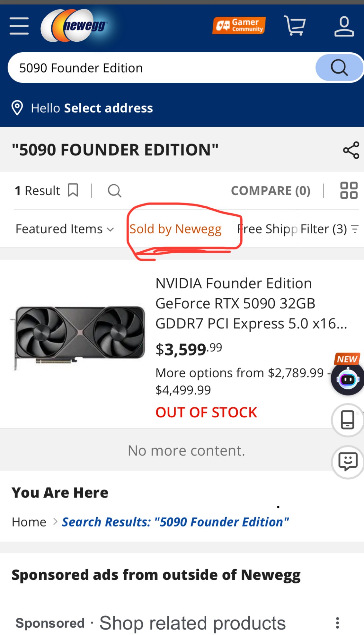Select delivery address location
The height and width of the screenshot is (635, 364).
[82, 108]
